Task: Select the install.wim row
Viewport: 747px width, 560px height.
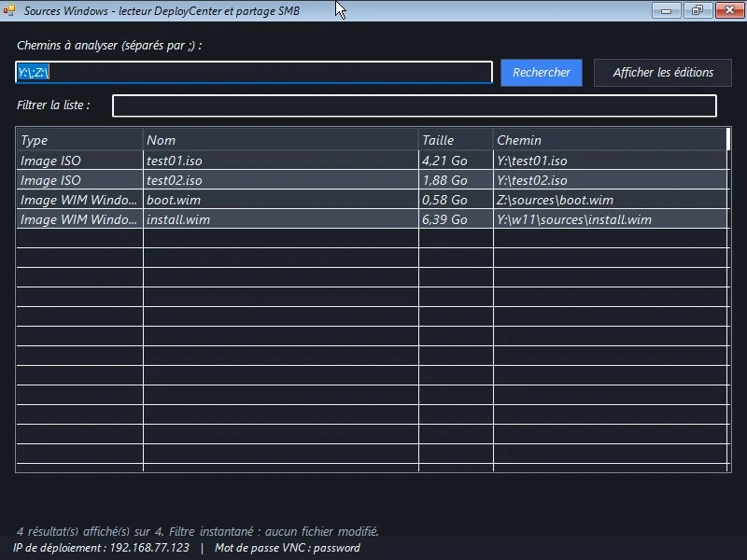Action: [x=373, y=219]
